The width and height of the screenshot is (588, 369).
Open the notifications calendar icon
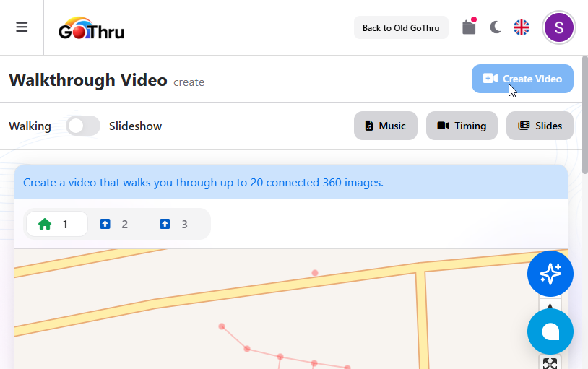[x=469, y=27]
